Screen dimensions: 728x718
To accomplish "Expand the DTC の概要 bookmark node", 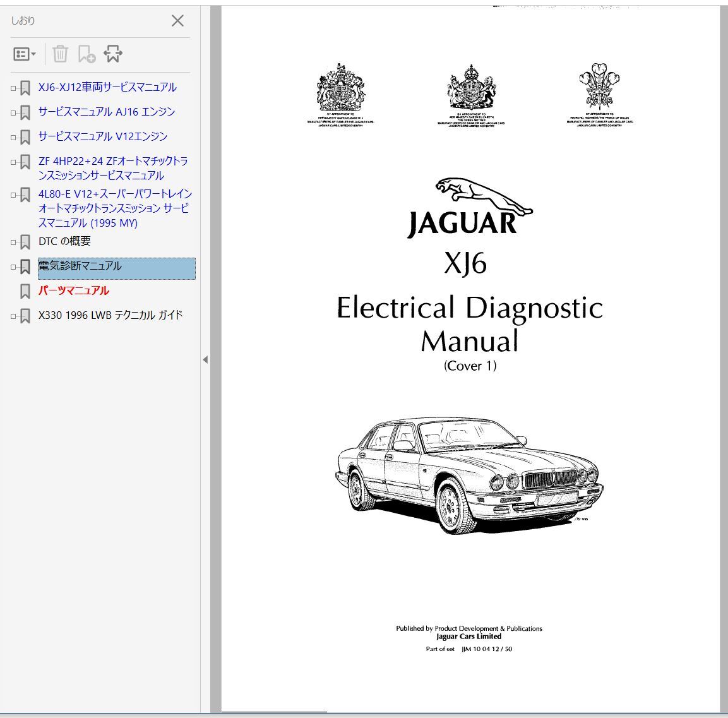I will pos(13,242).
